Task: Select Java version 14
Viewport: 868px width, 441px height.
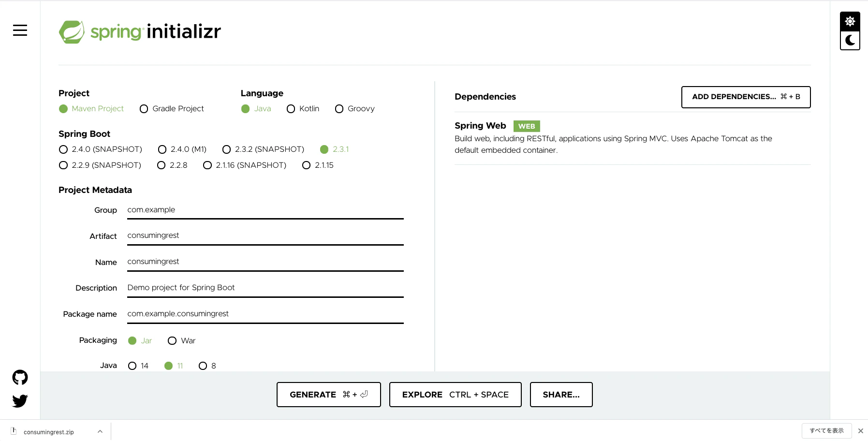Action: pyautogui.click(x=138, y=366)
